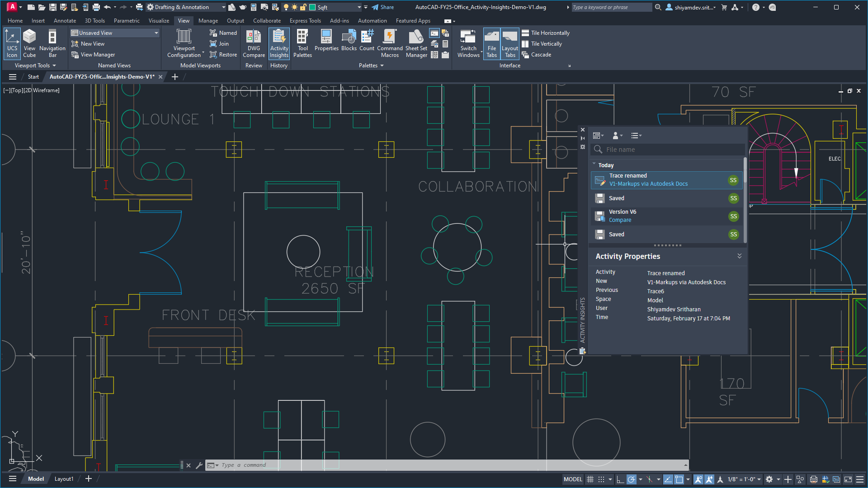The width and height of the screenshot is (868, 488).
Task: Click the Sqft layer color swatch
Action: [x=312, y=7]
